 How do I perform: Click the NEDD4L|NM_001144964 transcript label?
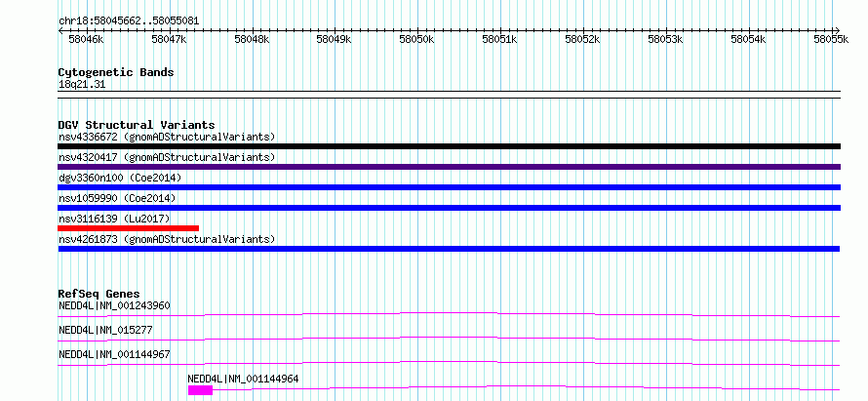click(x=244, y=379)
